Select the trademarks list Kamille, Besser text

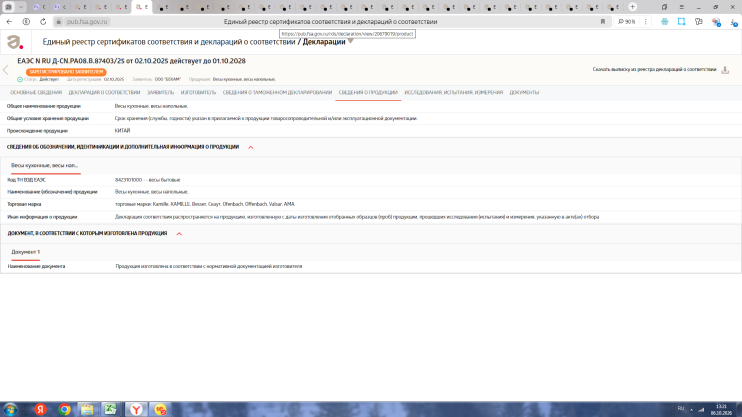204,204
